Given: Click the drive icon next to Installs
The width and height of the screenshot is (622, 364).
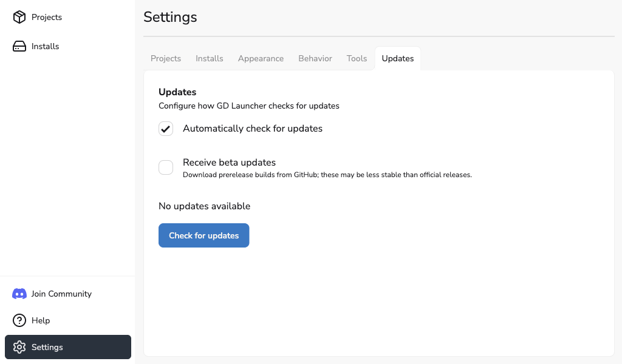Looking at the screenshot, I should [x=18, y=46].
